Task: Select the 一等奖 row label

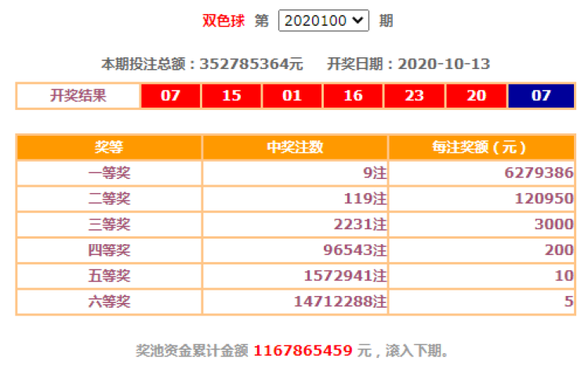Action: [109, 173]
